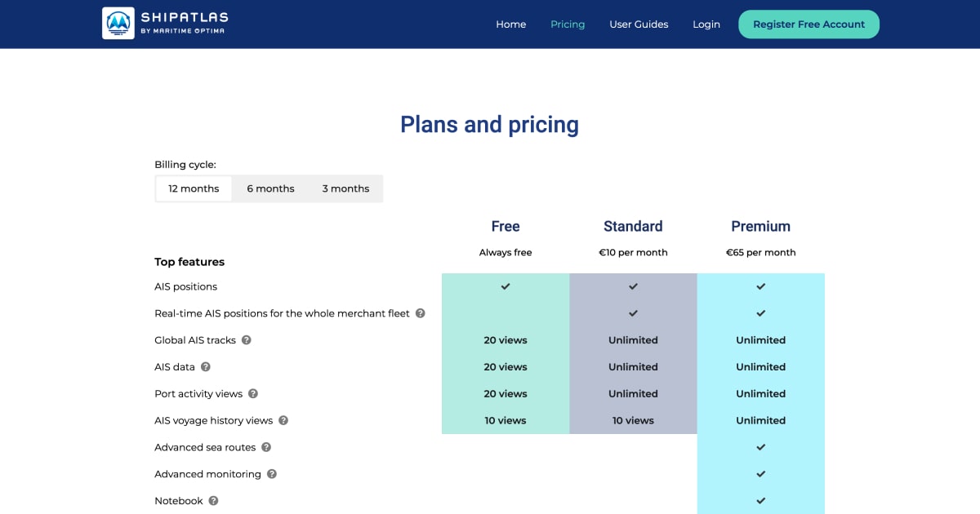Image resolution: width=980 pixels, height=514 pixels.
Task: Open the Notebook feature help icon
Action: coord(212,500)
